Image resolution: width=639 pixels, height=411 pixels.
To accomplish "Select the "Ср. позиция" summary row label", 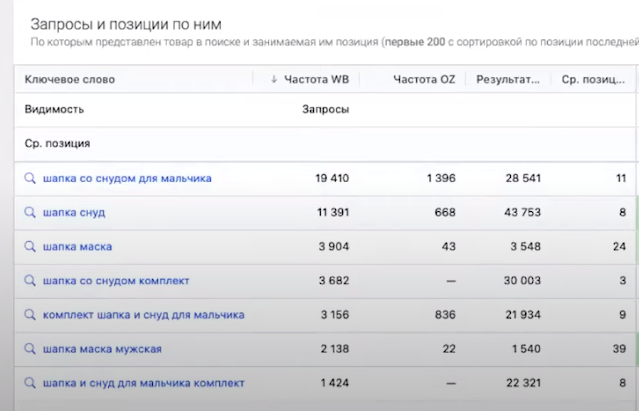I will [x=57, y=143].
